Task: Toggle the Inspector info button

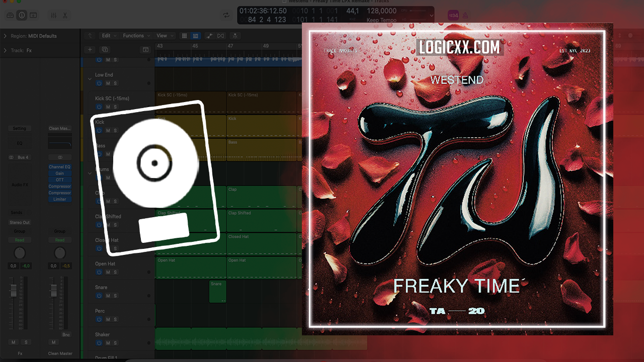Action: (x=22, y=15)
